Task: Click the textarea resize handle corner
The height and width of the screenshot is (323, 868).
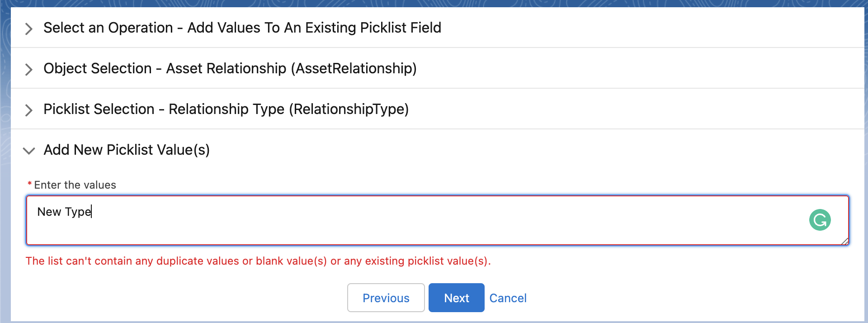Action: [845, 242]
